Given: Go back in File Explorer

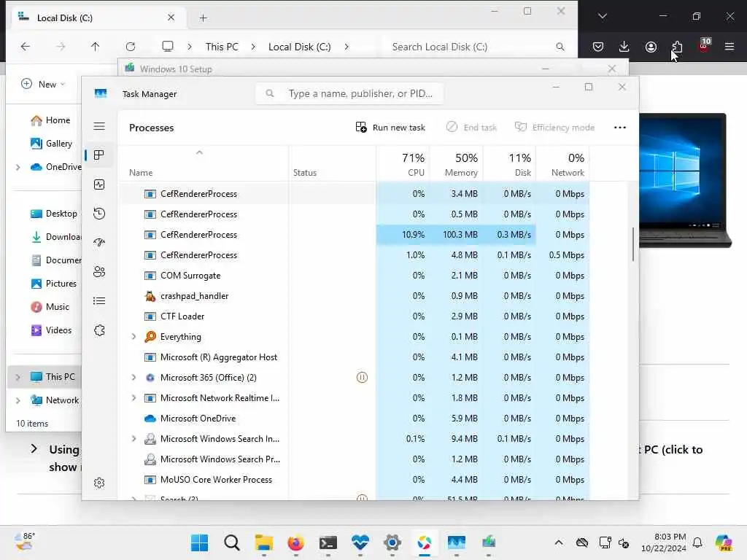Looking at the screenshot, I should point(26,47).
